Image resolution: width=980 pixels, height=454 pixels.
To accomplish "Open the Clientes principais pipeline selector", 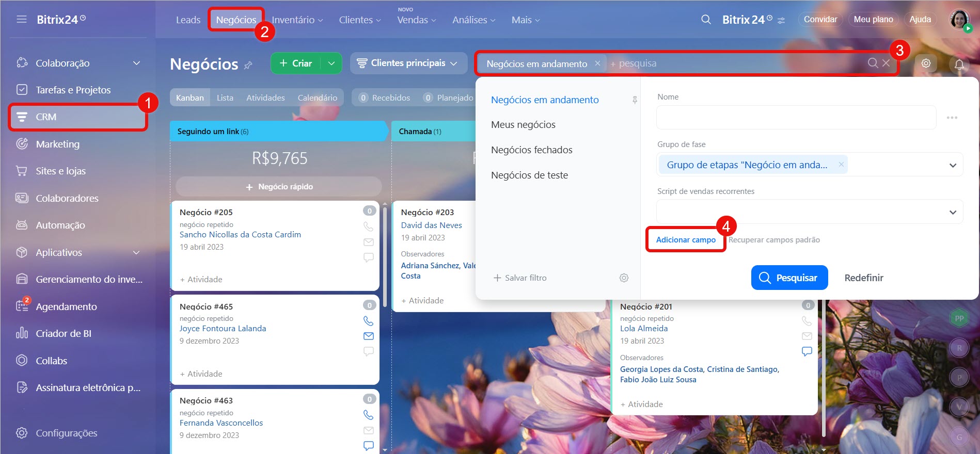I will [408, 63].
